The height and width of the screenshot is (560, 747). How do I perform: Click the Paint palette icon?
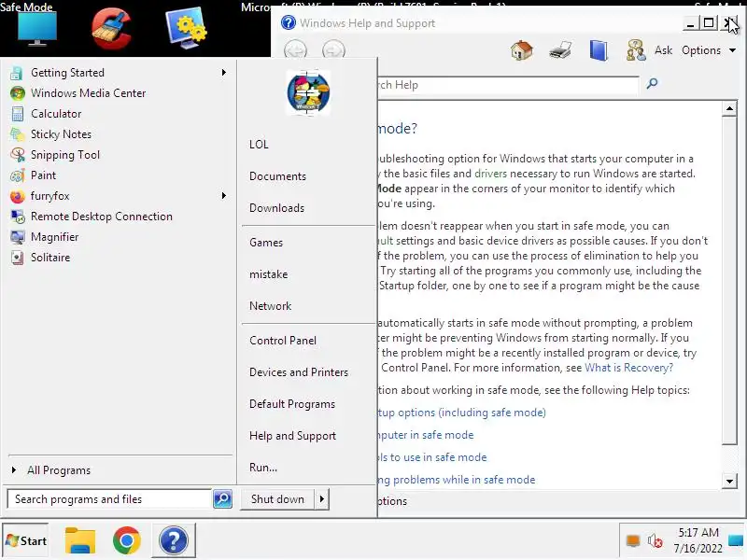pos(17,175)
